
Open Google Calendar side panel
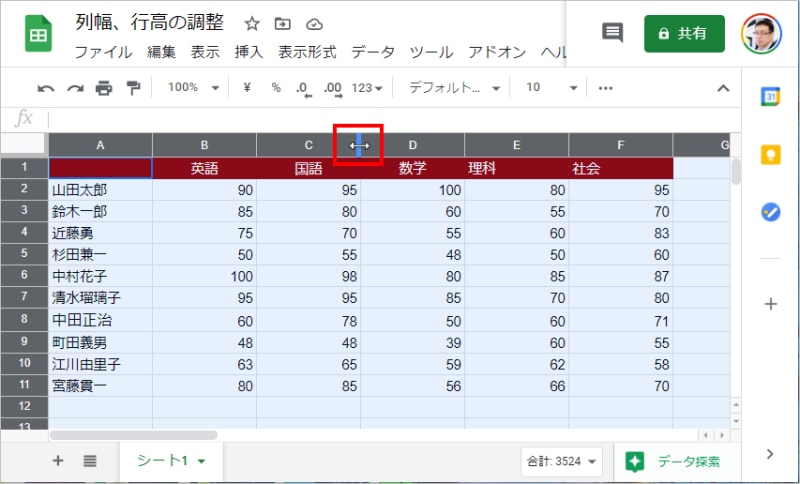[770, 96]
